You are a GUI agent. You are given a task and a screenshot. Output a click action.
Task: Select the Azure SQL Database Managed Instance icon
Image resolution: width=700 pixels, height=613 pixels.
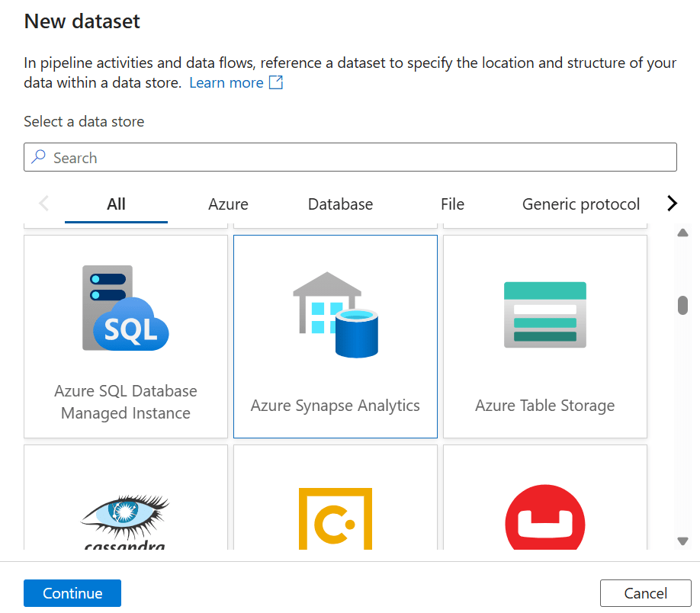point(125,308)
